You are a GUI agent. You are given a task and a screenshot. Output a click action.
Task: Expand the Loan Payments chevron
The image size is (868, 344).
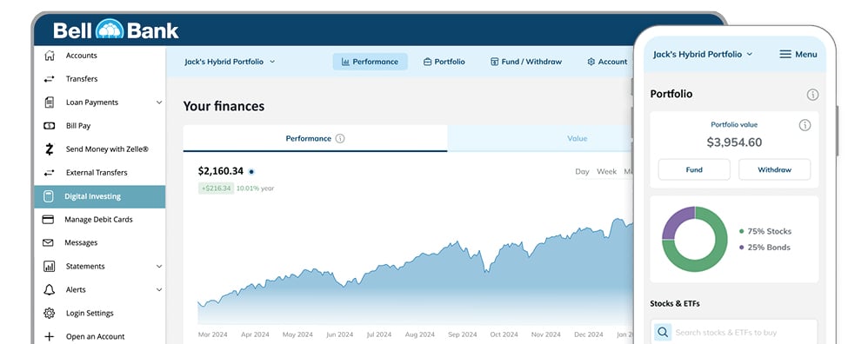(x=159, y=103)
